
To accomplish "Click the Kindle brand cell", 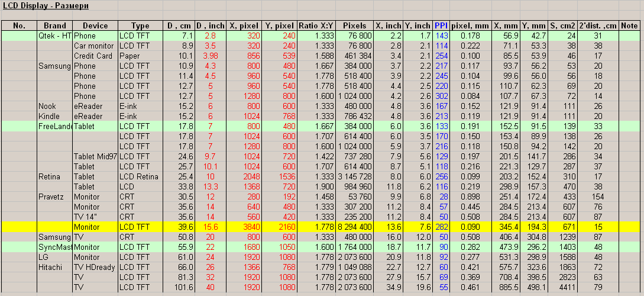I will (x=55, y=116).
